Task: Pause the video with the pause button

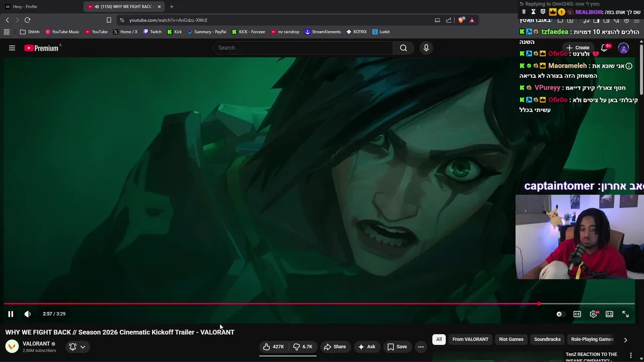Action: click(x=11, y=314)
